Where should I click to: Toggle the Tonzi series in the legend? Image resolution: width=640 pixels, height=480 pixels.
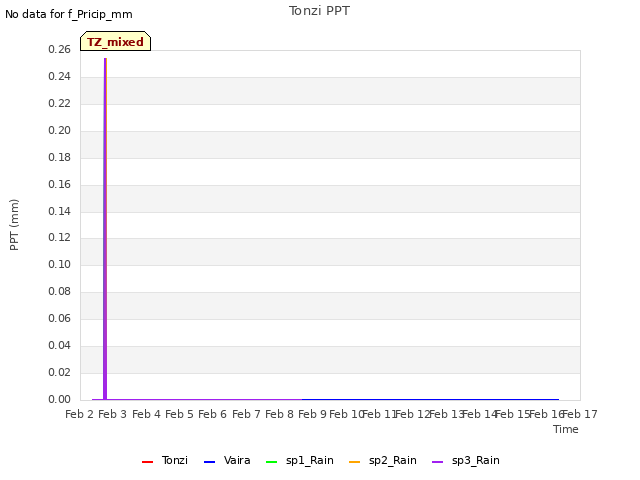165,460
